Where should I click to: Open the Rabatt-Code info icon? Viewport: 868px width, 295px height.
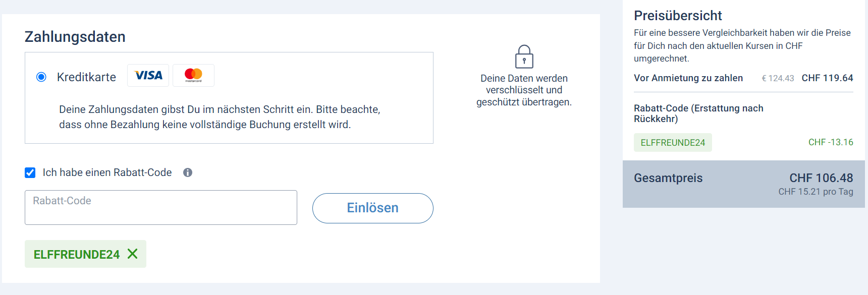pos(188,172)
